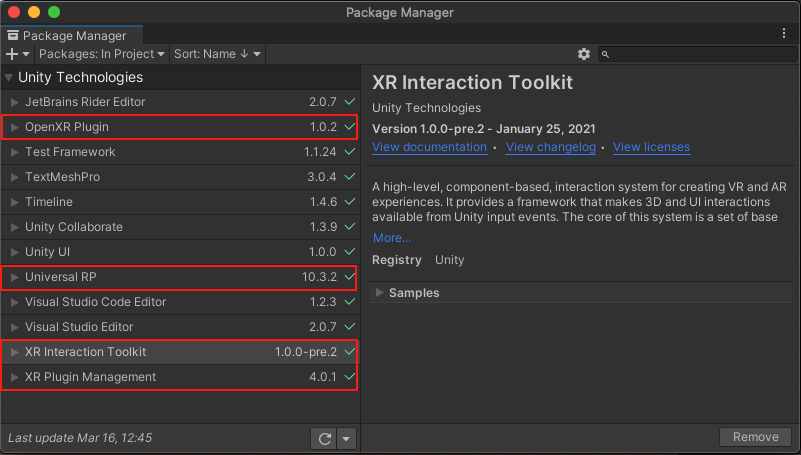801x455 pixels.
Task: Open the Sort: Name dropdown
Action: click(x=217, y=54)
